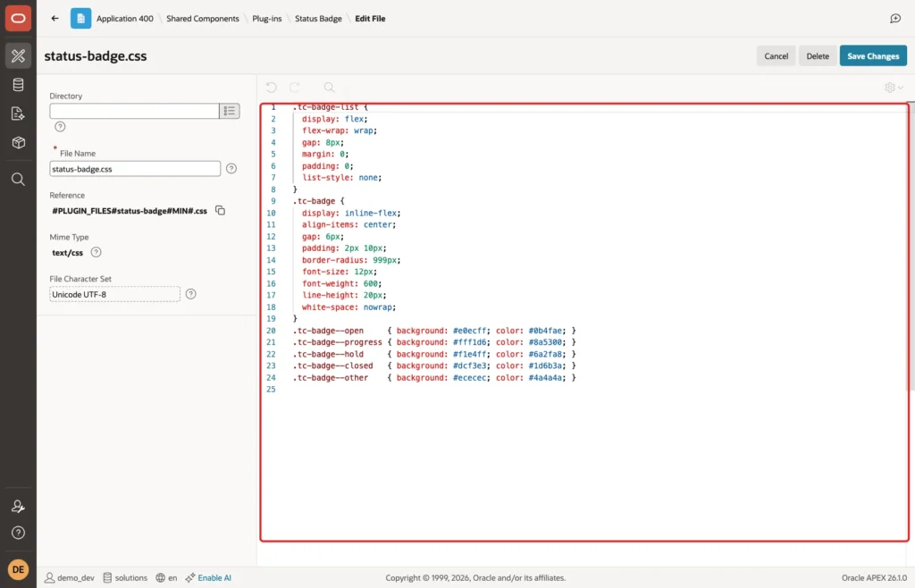Click the solutions workspace in footer
The height and width of the screenshot is (588, 915).
click(x=125, y=577)
